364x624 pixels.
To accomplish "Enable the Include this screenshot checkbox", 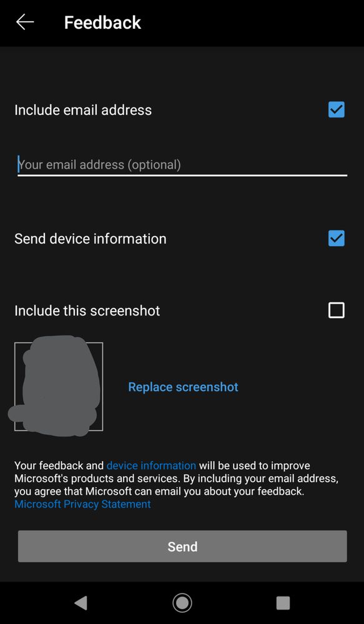I will [x=336, y=310].
